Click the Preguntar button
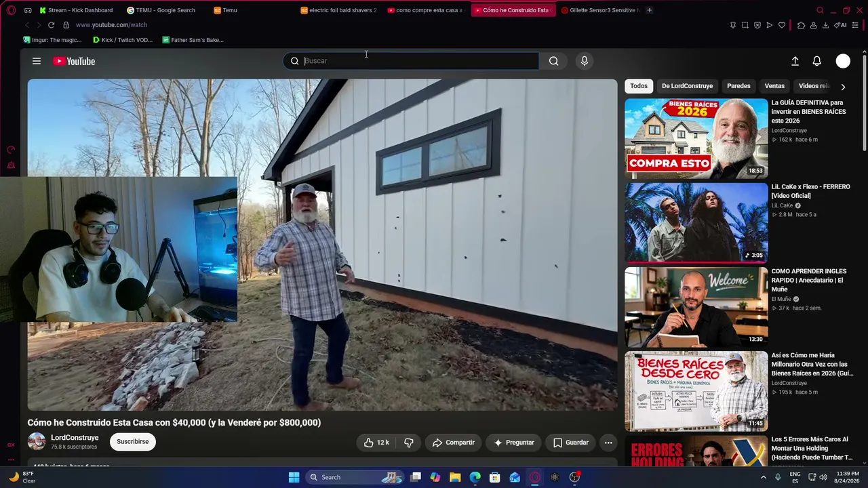868x488 pixels. 514,443
